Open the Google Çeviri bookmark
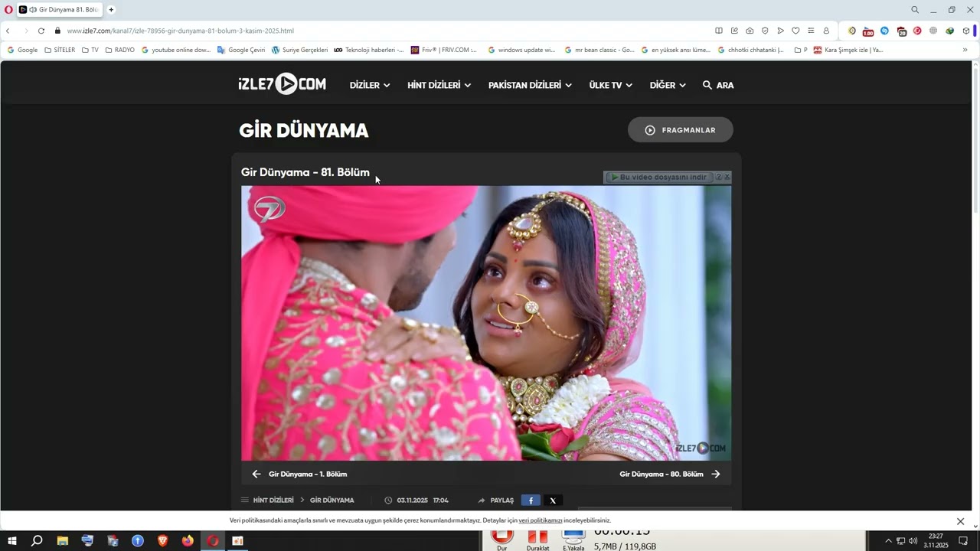The width and height of the screenshot is (980, 551). pyautogui.click(x=241, y=50)
